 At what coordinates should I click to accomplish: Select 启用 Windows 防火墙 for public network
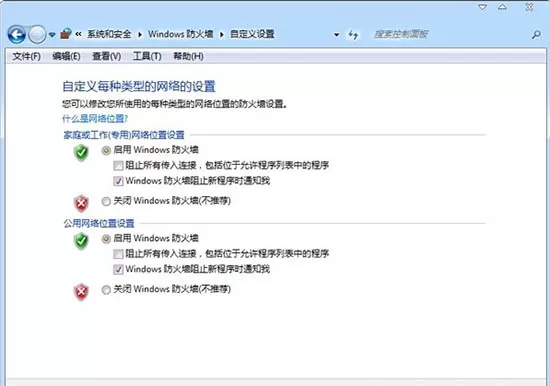(x=106, y=239)
